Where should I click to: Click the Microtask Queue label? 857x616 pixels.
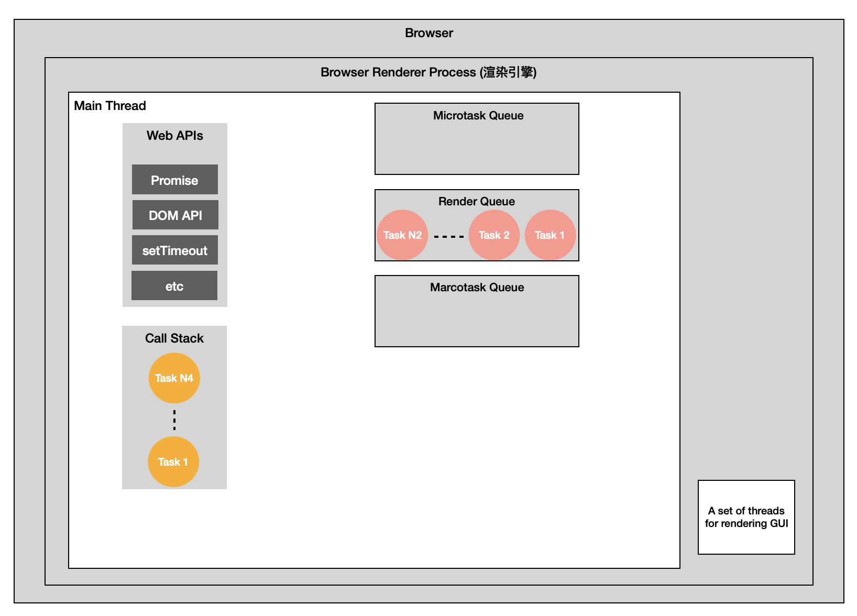coord(478,116)
